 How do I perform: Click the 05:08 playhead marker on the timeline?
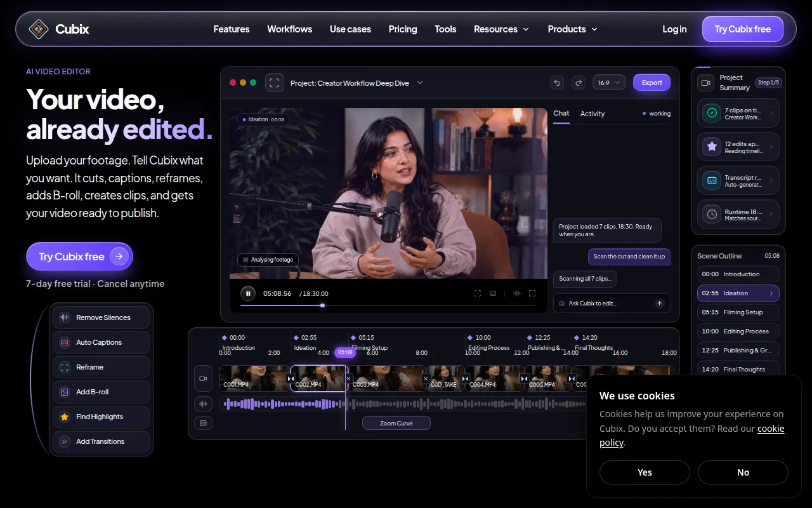click(x=345, y=352)
